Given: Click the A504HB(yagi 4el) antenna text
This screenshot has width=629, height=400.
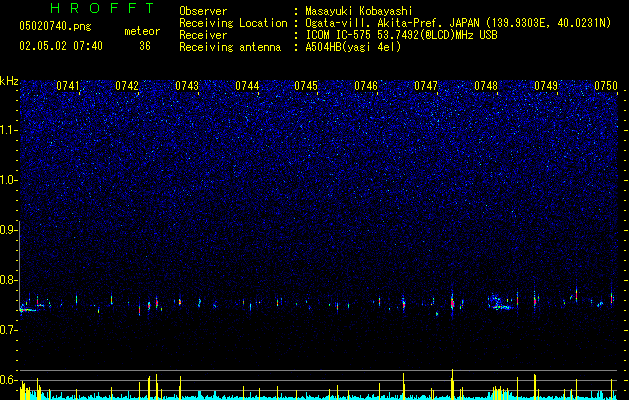Looking at the screenshot, I should (353, 47).
